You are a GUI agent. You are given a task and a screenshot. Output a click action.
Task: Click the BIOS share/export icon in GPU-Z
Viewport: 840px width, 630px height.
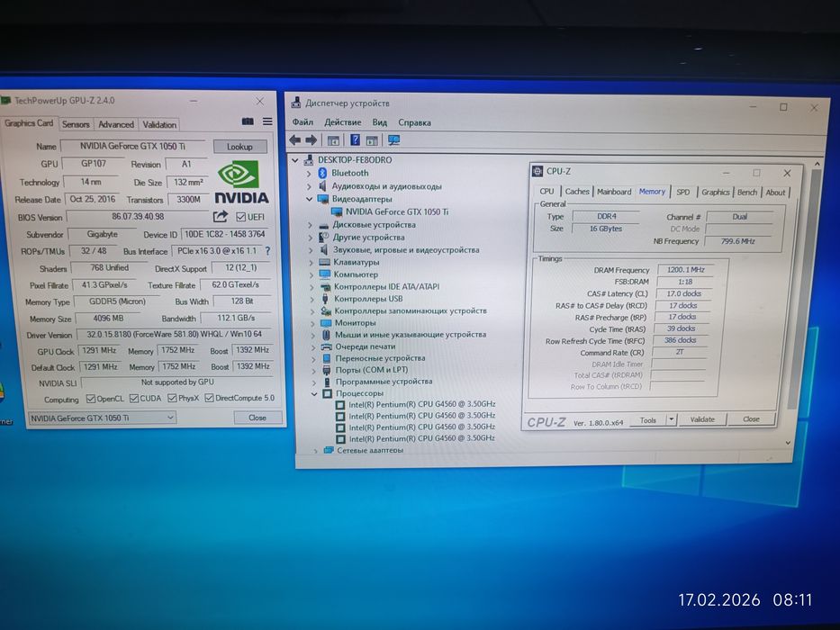(221, 216)
